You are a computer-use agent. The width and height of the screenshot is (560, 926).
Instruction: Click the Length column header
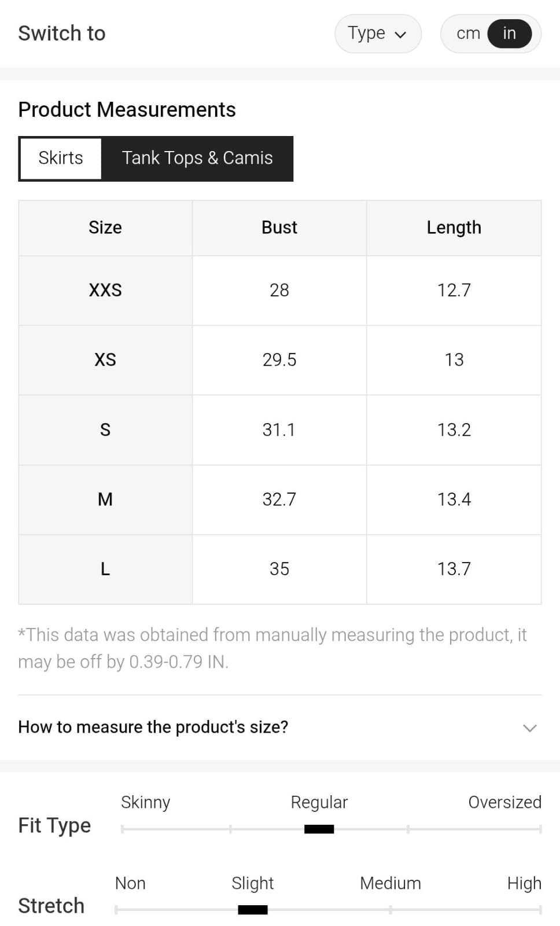tap(454, 227)
